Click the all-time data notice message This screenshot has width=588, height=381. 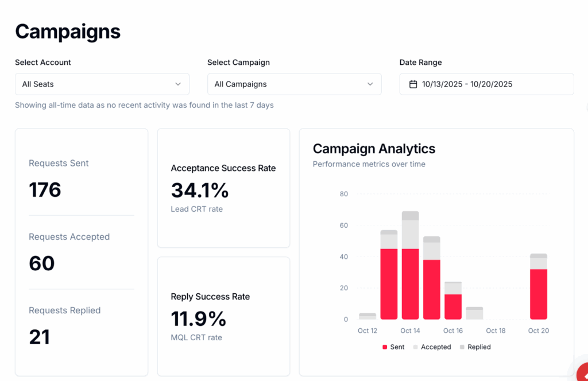pos(144,105)
